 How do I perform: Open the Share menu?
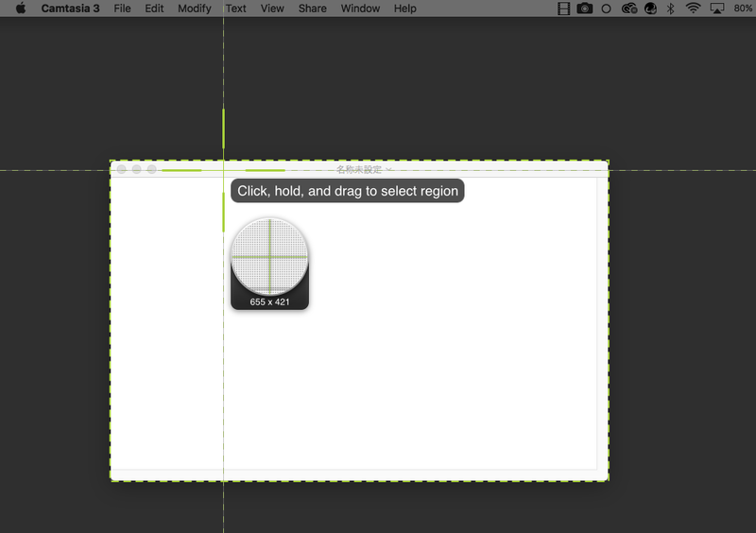pos(312,9)
